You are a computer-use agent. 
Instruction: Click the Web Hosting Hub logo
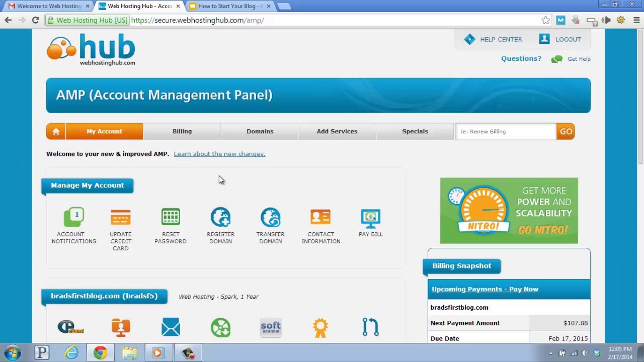tap(91, 50)
